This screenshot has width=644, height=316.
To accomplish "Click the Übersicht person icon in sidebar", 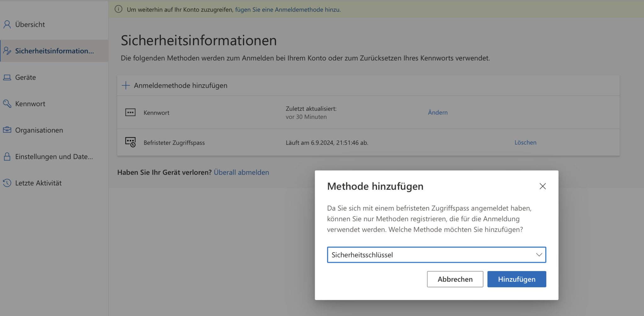I will 7,24.
